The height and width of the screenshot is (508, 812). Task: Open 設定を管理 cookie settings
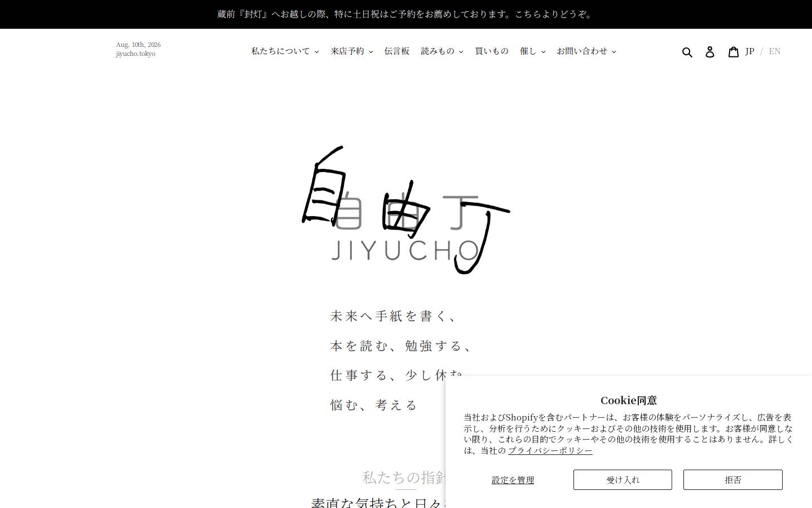click(x=513, y=480)
